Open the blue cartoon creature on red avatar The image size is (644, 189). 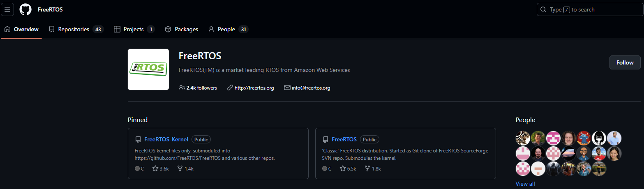pos(584,138)
